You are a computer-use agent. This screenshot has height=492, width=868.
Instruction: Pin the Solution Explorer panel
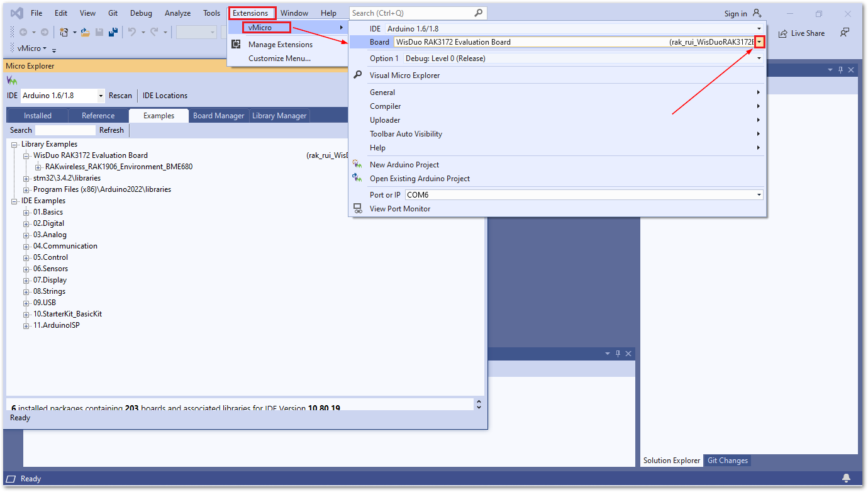[x=840, y=70]
